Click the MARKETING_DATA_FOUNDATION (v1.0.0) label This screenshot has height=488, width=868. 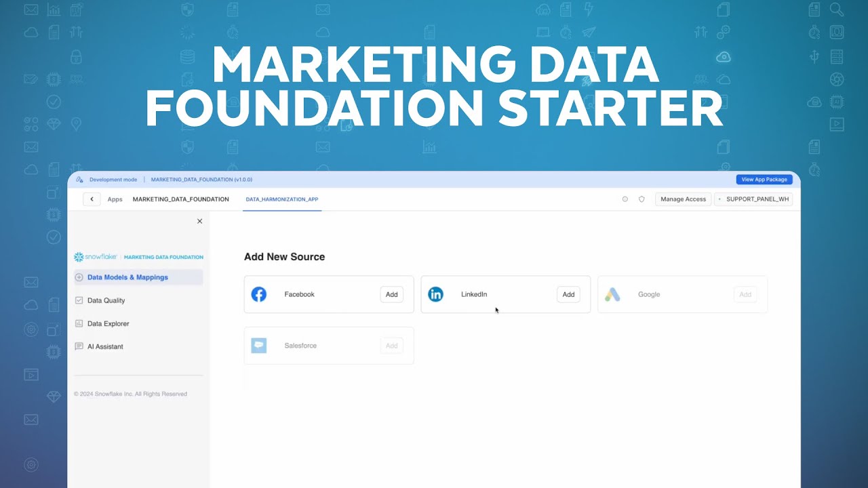click(x=201, y=180)
